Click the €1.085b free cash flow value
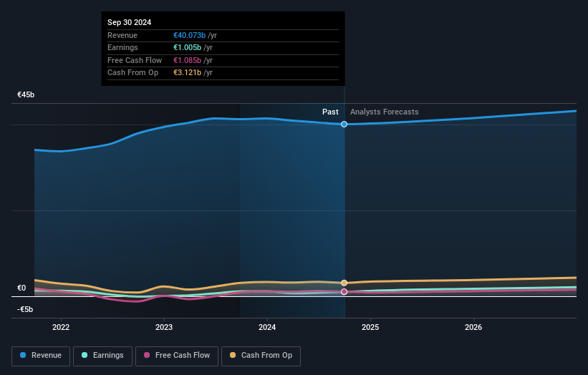 click(x=187, y=60)
